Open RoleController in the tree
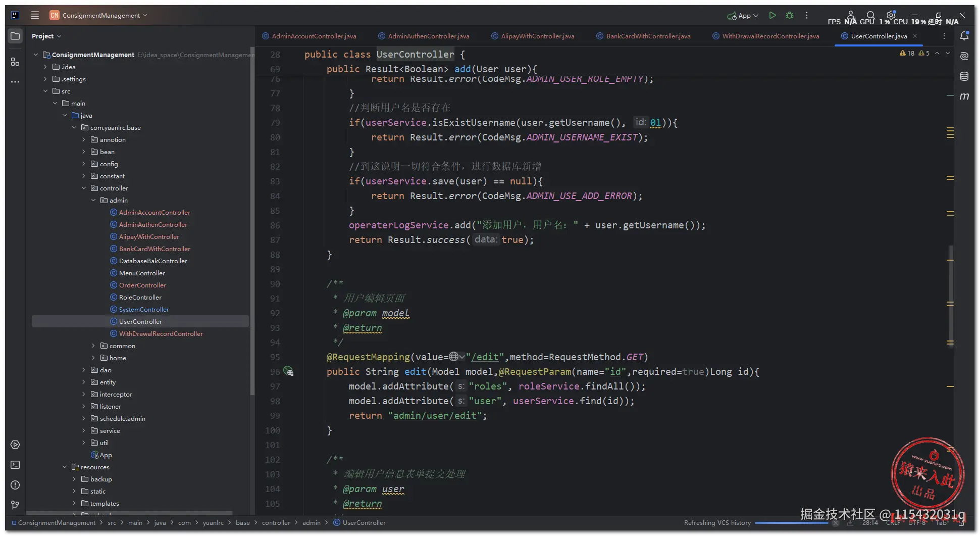Screen dimensions: 980x536 (x=140, y=297)
